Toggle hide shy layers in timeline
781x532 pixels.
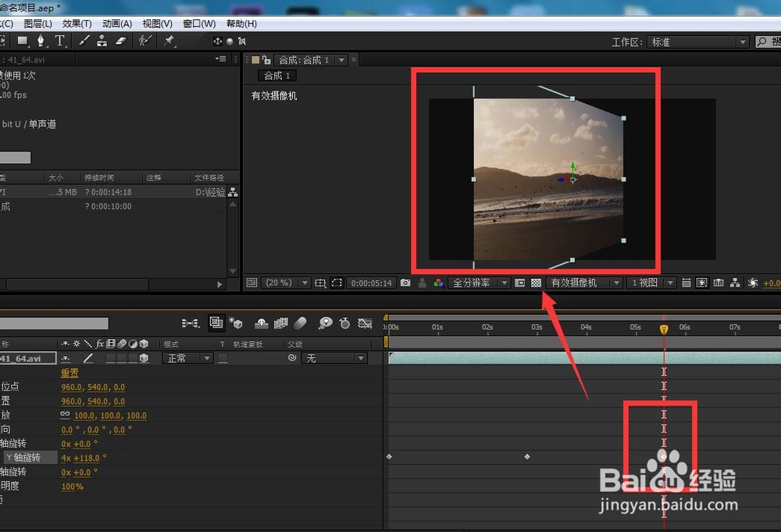(262, 323)
